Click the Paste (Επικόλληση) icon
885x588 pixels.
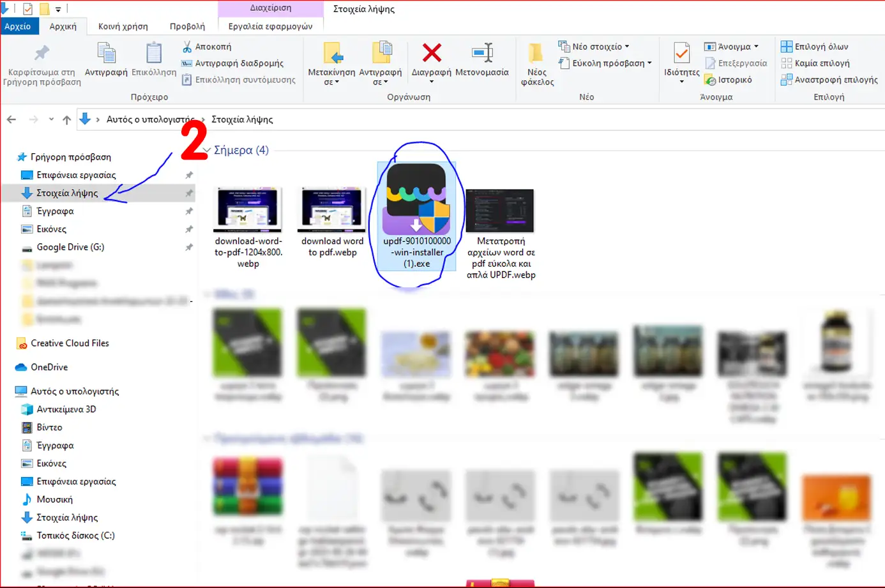153,54
